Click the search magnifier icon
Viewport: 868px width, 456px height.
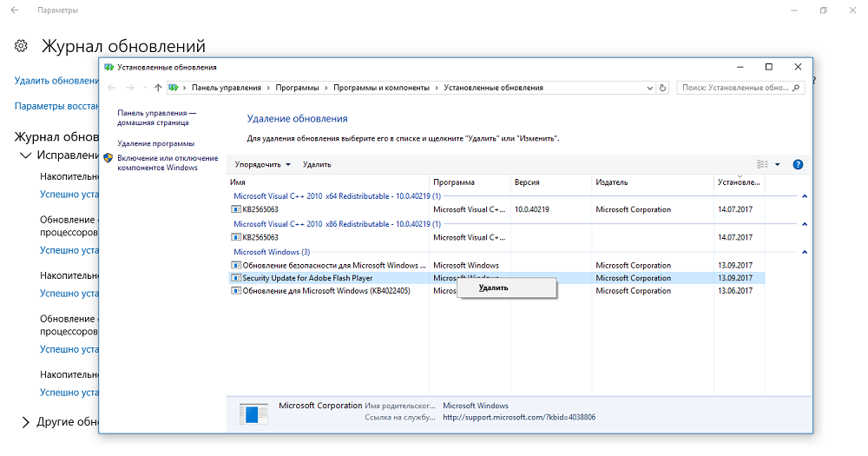[x=796, y=88]
